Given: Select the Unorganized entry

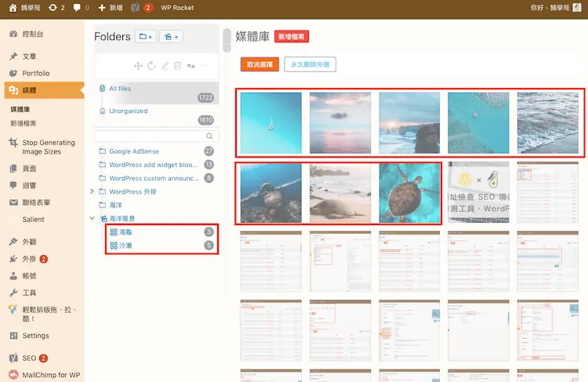Looking at the screenshot, I should click(157, 115).
